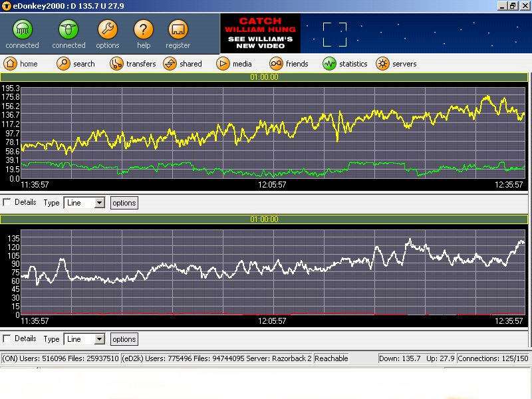
Task: Open the servers page sun icon
Action: 382,64
